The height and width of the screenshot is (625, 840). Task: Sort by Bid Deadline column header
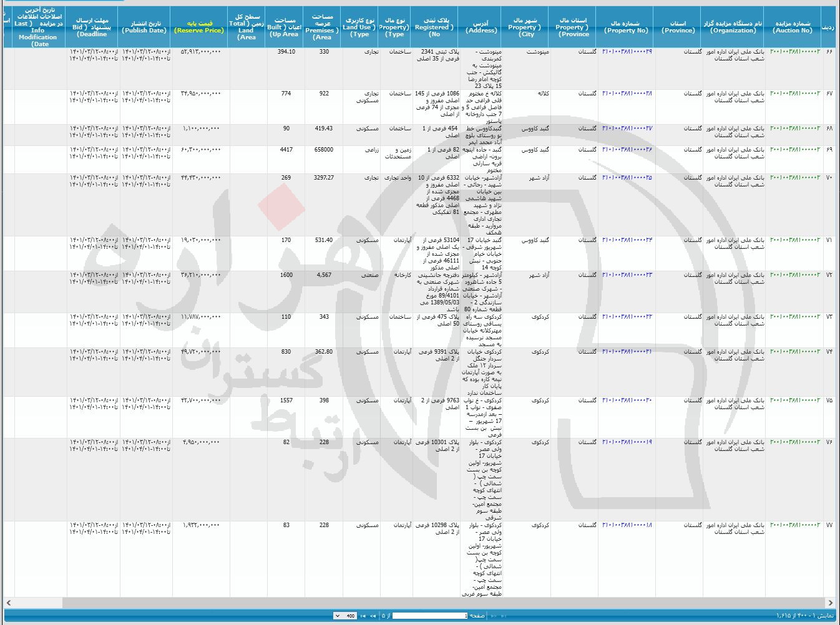coord(92,27)
